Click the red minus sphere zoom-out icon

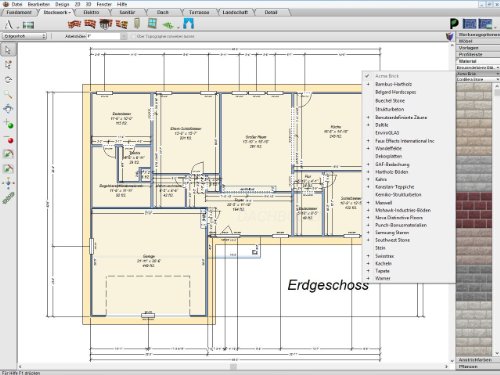pos(8,139)
